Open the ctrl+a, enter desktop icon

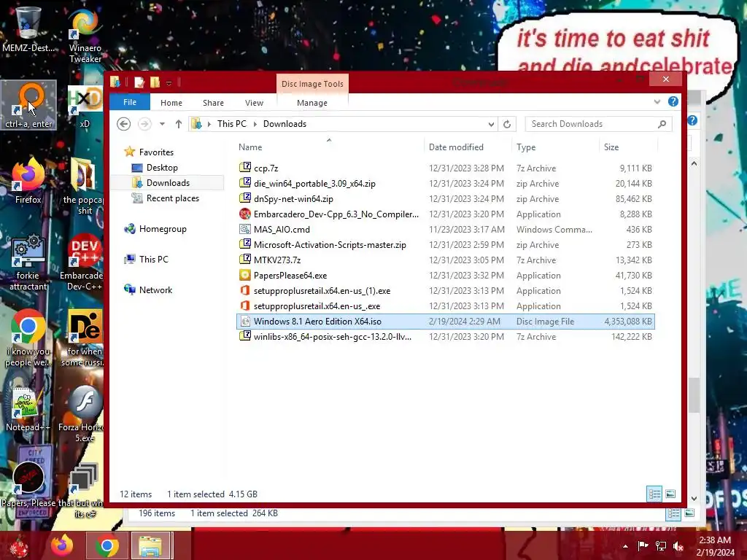pyautogui.click(x=28, y=105)
